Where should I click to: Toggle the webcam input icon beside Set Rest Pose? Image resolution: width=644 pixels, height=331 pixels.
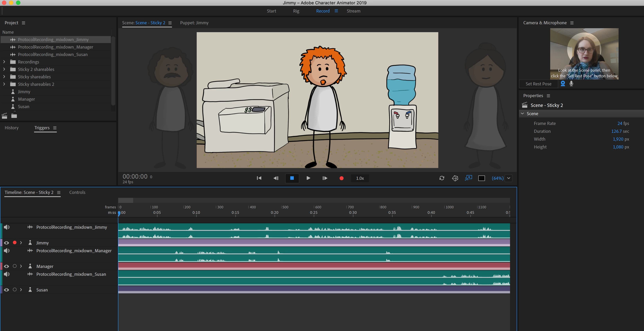(x=563, y=84)
